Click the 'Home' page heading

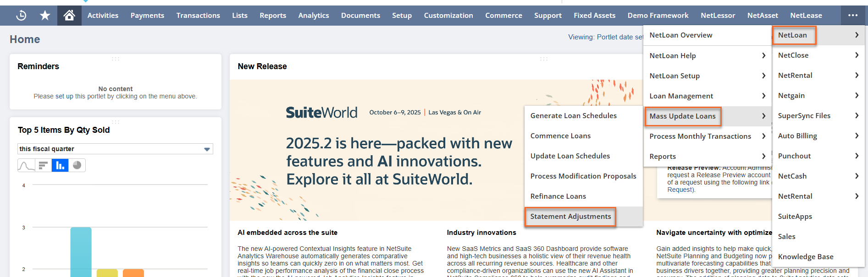[25, 39]
